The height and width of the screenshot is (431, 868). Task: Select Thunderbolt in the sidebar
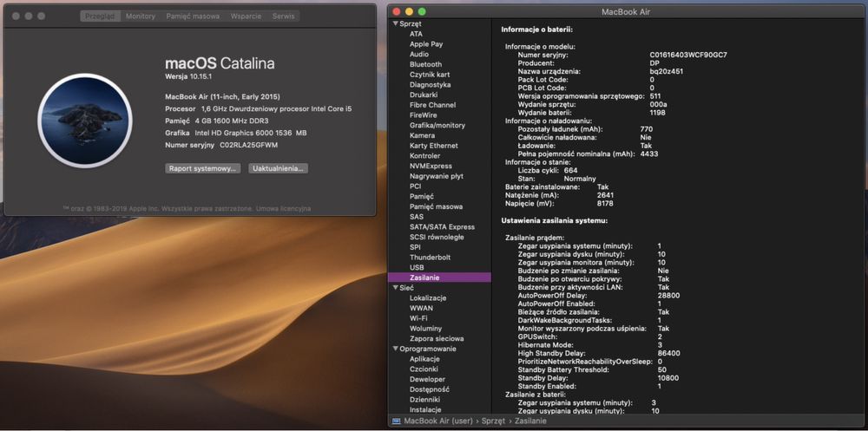click(431, 258)
